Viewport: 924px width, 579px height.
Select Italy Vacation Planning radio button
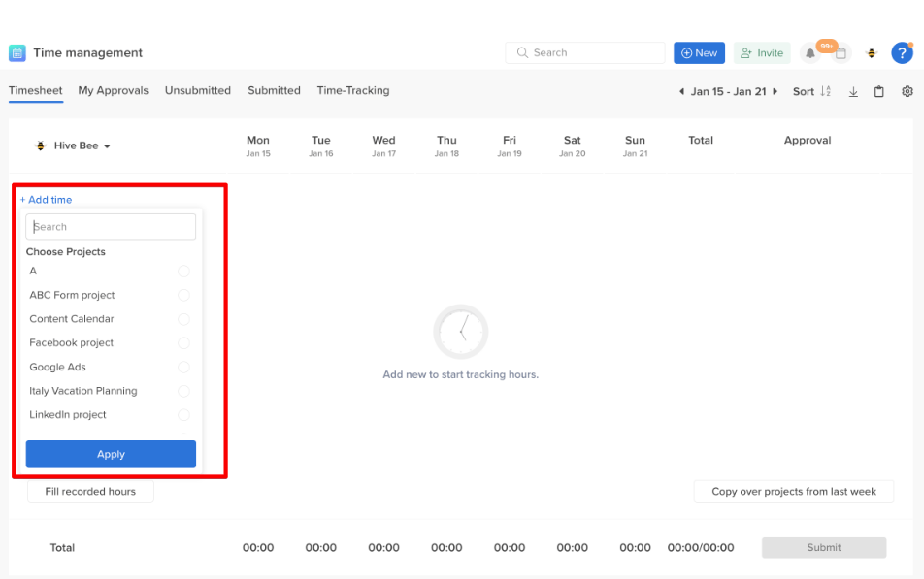pyautogui.click(x=183, y=391)
